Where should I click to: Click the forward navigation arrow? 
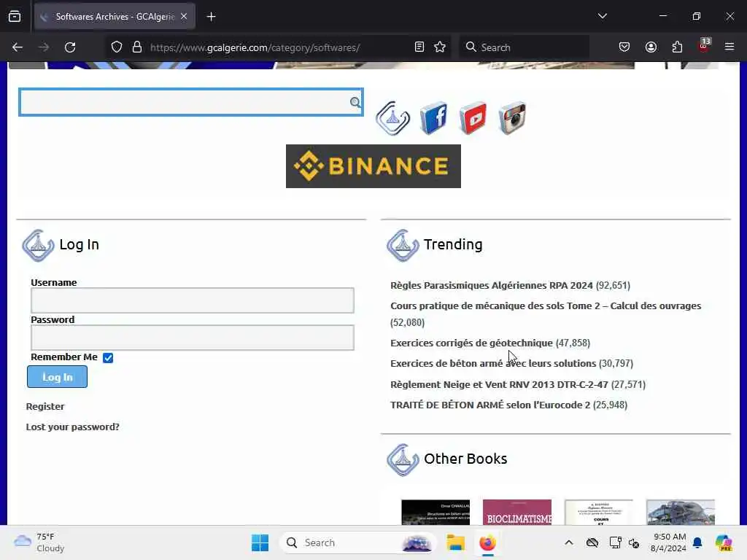click(44, 47)
